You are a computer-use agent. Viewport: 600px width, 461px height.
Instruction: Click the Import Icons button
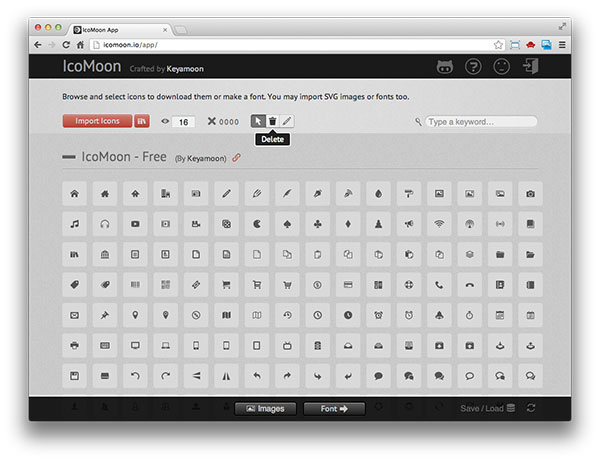(97, 121)
